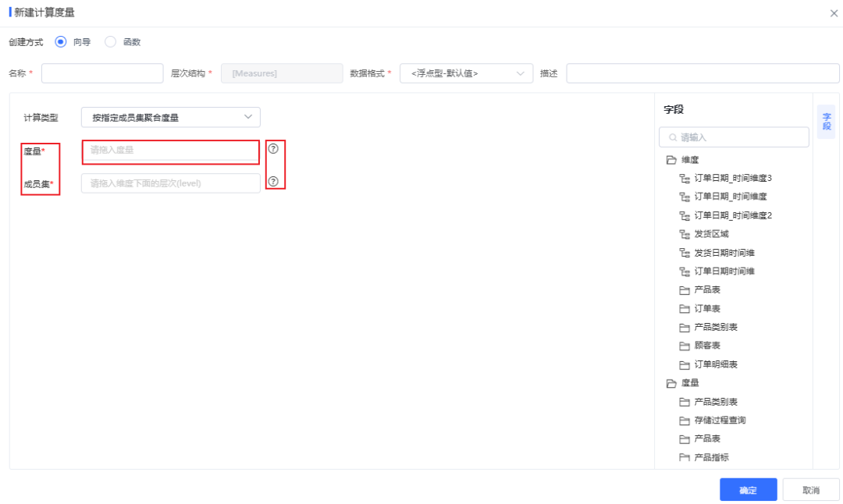The width and height of the screenshot is (843, 504).
Task: Click the 名称 input field
Action: [x=102, y=73]
